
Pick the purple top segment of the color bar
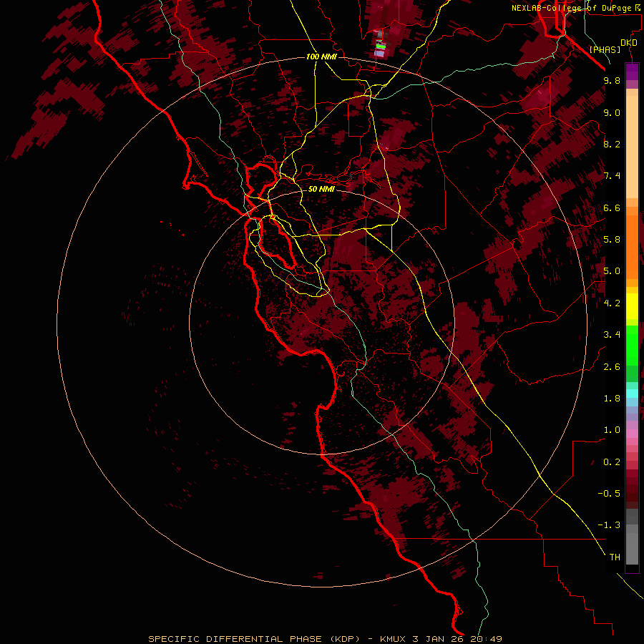(x=632, y=72)
